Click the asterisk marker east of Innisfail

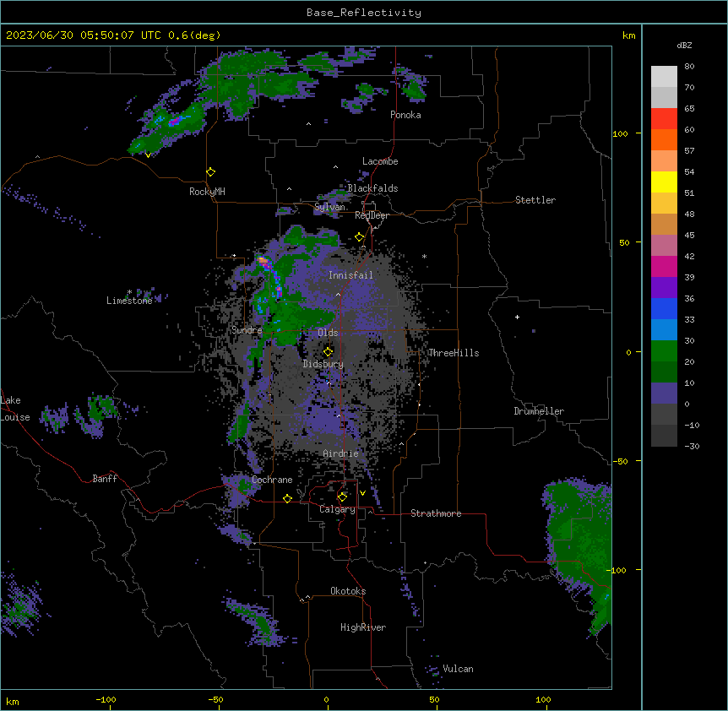(424, 256)
